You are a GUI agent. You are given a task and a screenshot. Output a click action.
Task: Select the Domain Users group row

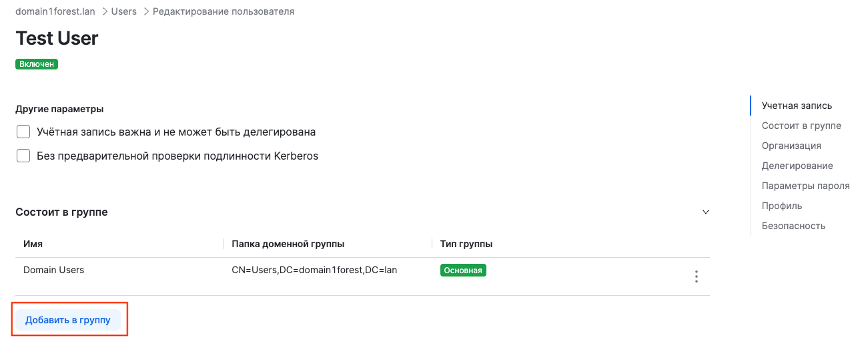(x=54, y=271)
